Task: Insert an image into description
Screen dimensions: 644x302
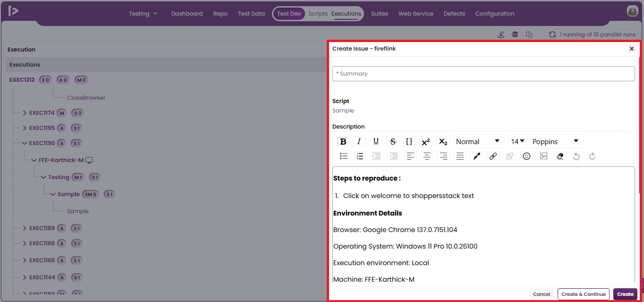Action: (543, 156)
